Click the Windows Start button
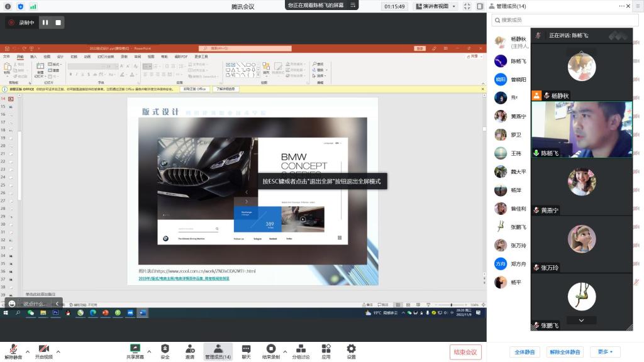 click(6, 313)
